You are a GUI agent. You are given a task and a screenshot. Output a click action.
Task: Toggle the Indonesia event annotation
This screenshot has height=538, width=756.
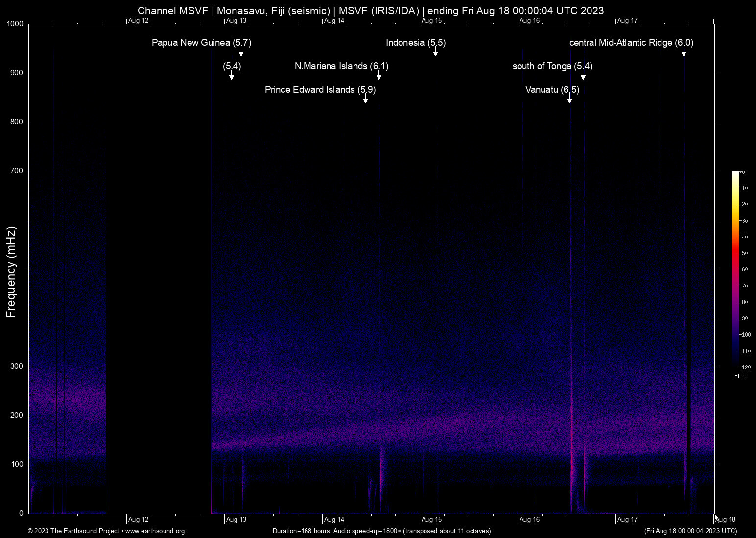(416, 43)
